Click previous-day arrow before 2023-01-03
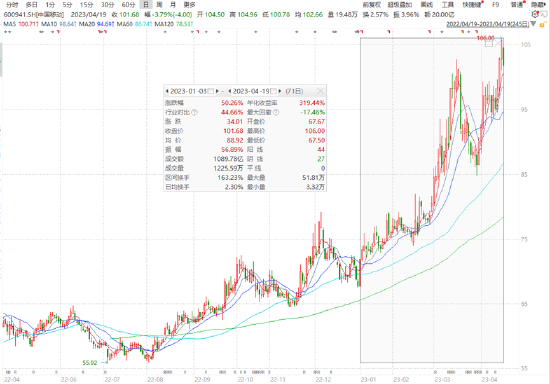 tap(167, 91)
